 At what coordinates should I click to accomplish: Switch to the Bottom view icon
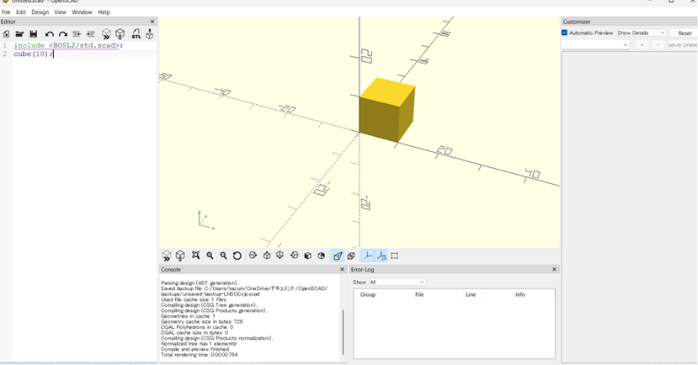[280, 256]
